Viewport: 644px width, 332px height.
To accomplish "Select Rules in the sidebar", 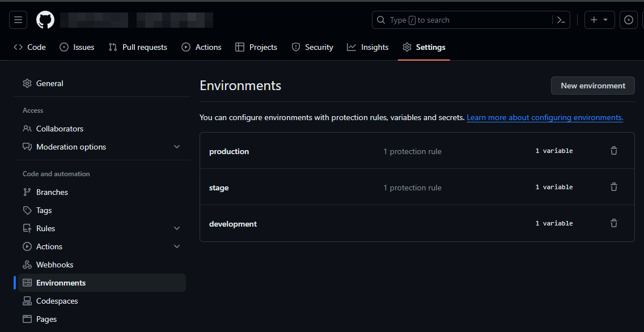I will point(102,228).
